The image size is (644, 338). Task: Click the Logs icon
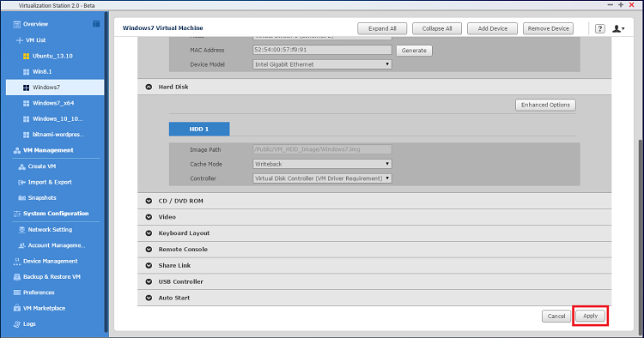click(17, 324)
